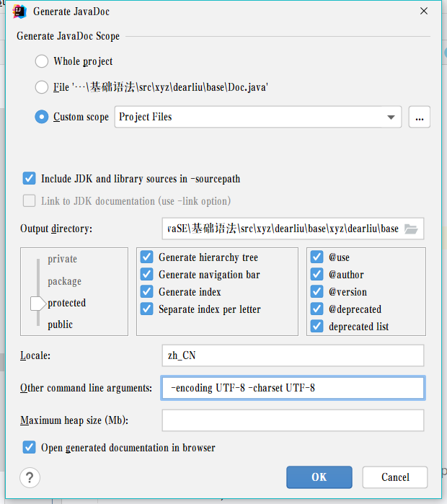Screen dimensions: 447x504
Task: Close the Generate JavaDoc dialog
Action: click(x=422, y=12)
